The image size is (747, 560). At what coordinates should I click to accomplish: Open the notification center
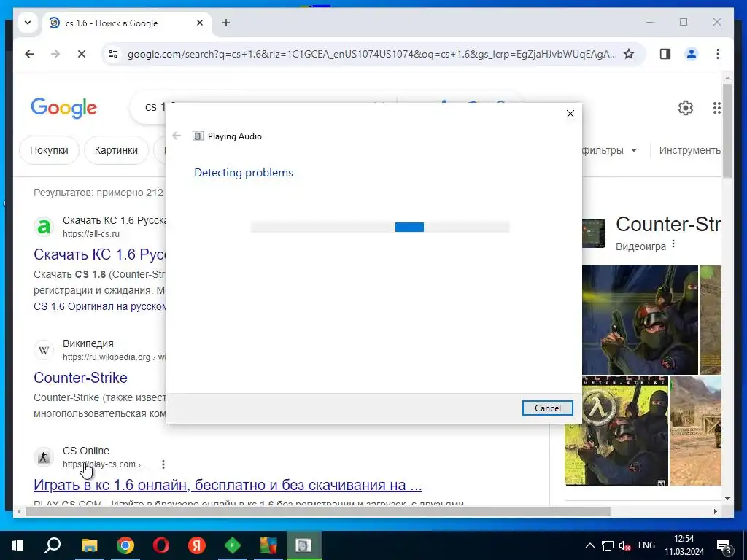724,545
